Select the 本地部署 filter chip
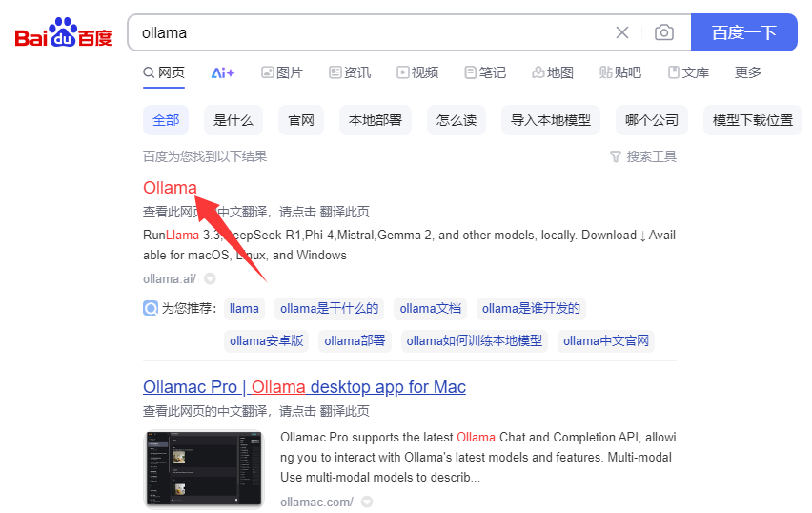The image size is (812, 513). [376, 120]
